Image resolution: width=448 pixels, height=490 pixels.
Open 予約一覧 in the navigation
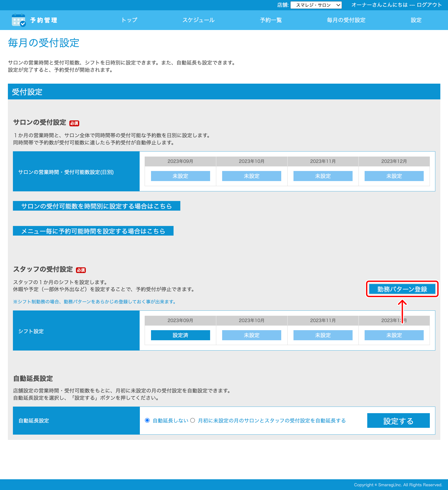(271, 20)
